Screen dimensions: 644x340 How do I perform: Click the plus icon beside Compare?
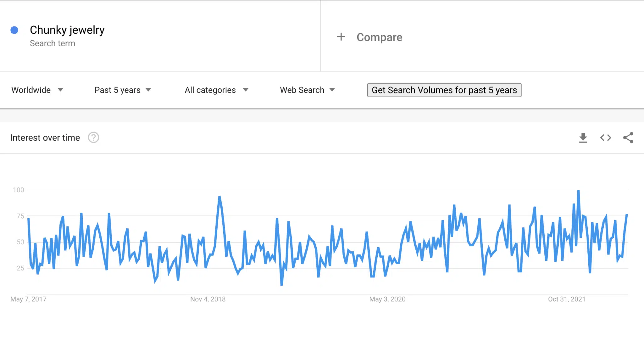[x=341, y=37]
